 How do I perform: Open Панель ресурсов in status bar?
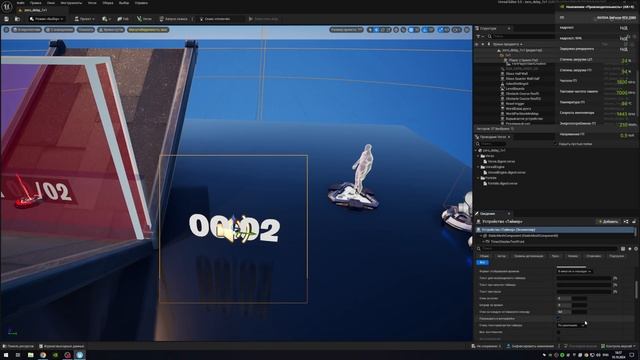(x=18, y=346)
